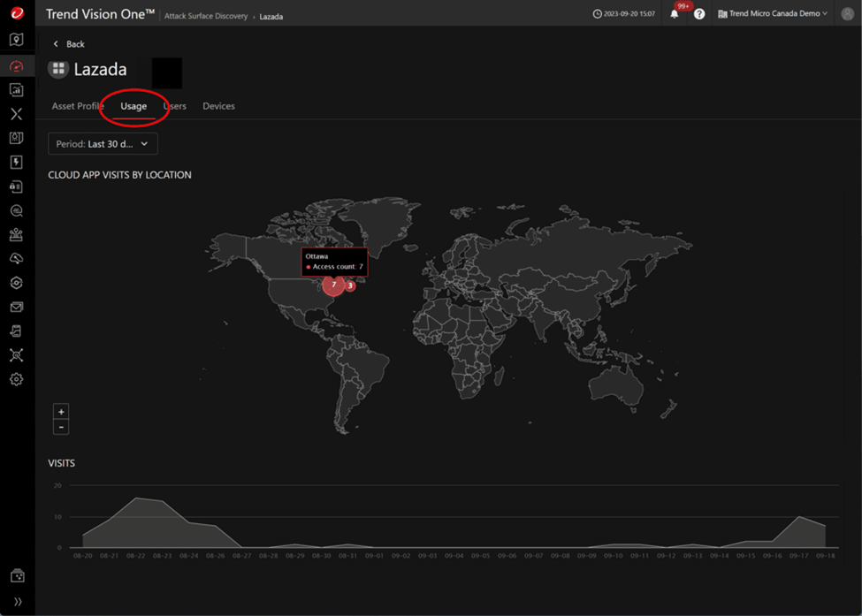Zoom out on the map with minus
The image size is (862, 616).
tap(61, 427)
